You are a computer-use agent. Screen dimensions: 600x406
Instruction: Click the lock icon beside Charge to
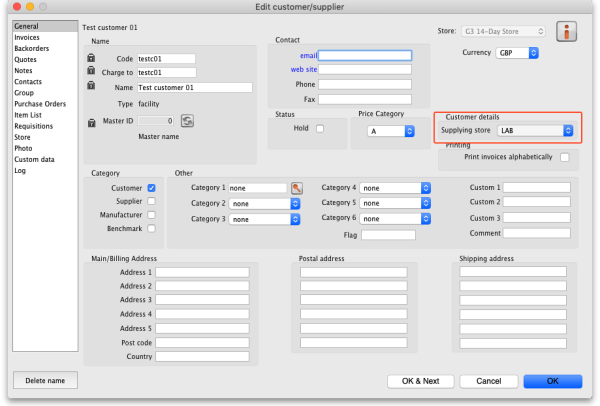pyautogui.click(x=93, y=73)
